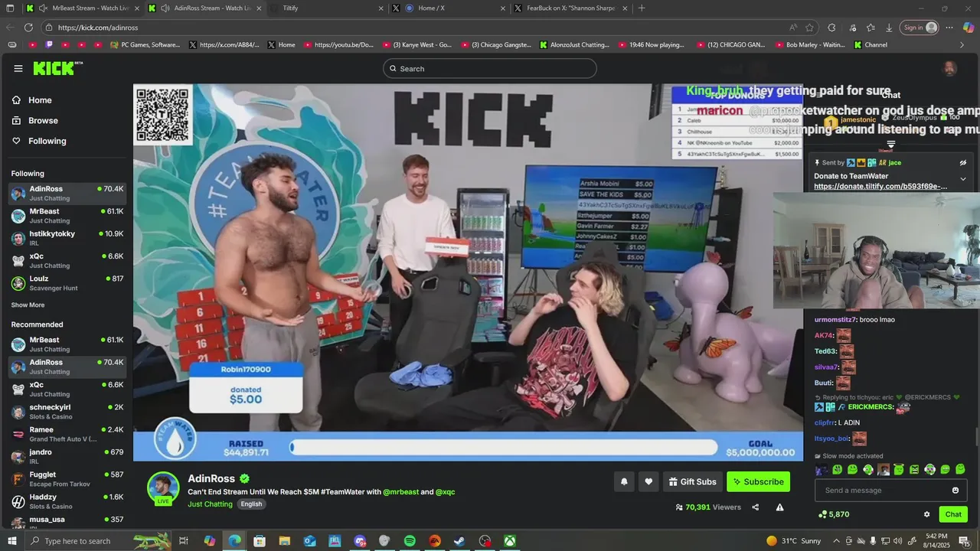Viewport: 980px width, 551px height.
Task: Open Copilot in Edge toolbar
Action: click(x=969, y=28)
